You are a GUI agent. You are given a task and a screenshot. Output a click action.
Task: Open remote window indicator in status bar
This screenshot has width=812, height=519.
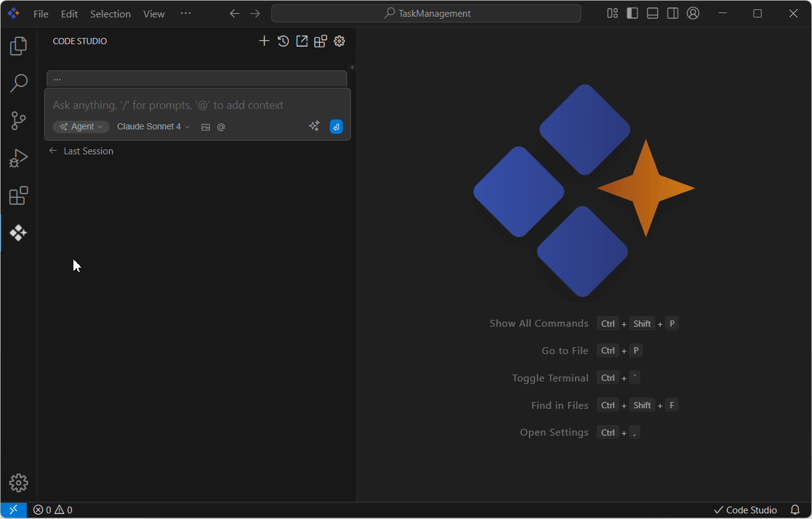pyautogui.click(x=14, y=510)
